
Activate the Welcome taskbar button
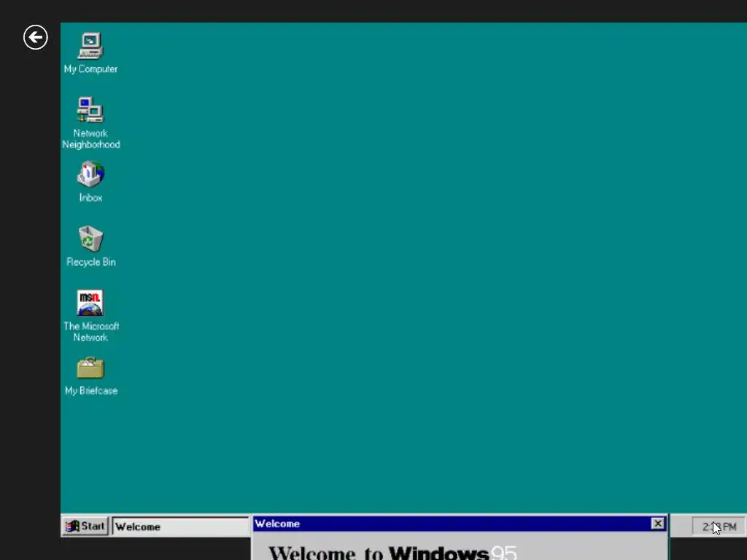(x=181, y=526)
